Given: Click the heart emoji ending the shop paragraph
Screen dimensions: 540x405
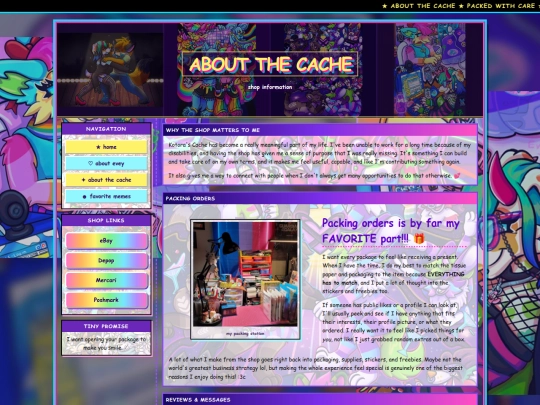Looking at the screenshot, I should click(x=457, y=176).
